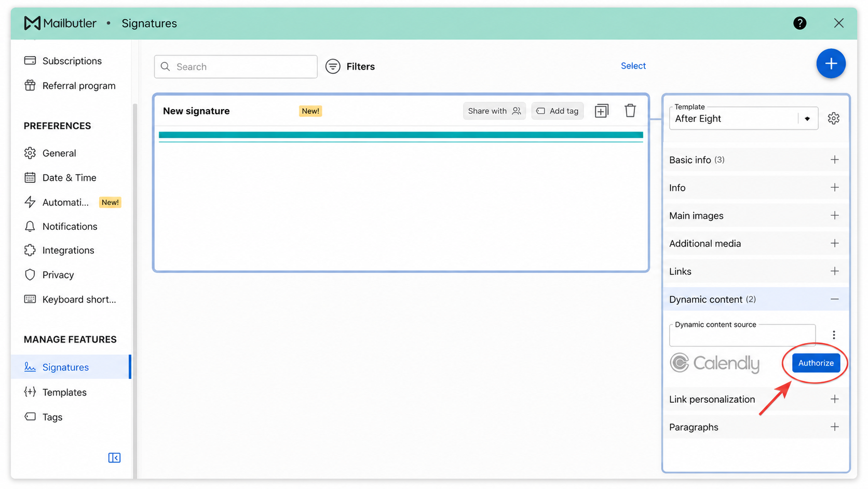868x489 pixels.
Task: Expand the Link personalization section
Action: pos(755,399)
